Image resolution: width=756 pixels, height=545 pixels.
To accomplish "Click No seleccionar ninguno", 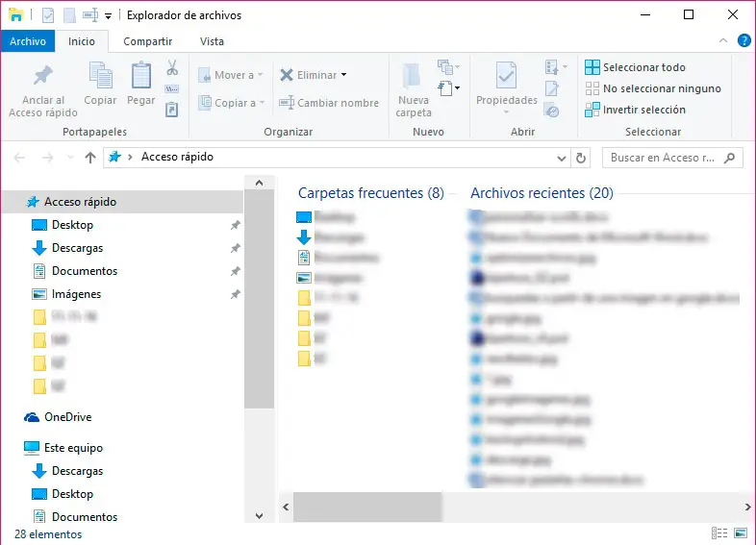I will (653, 88).
